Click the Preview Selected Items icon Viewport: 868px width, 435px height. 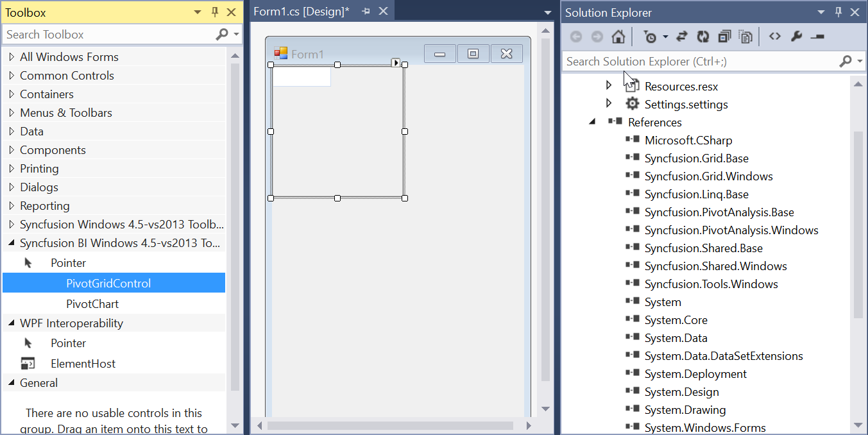point(817,37)
